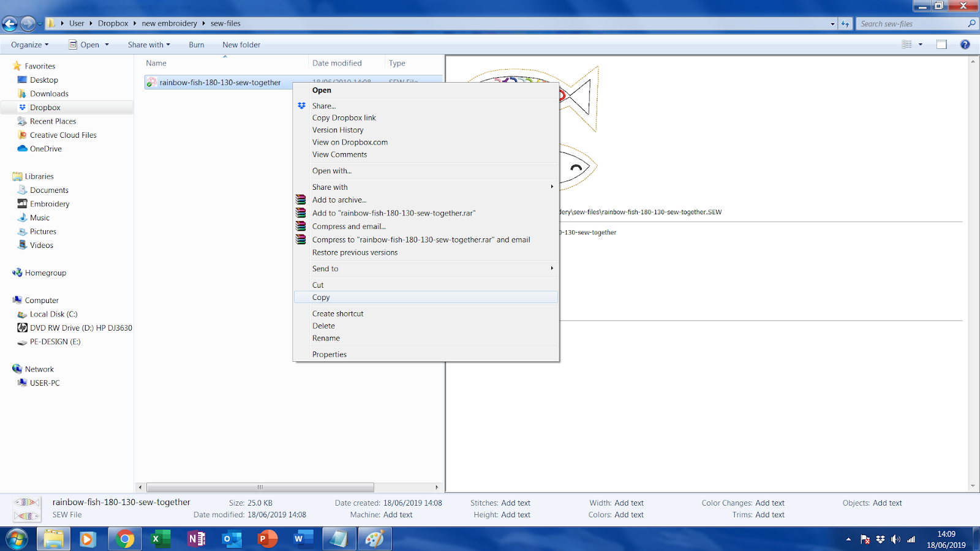
Task: Expand the change view options arrow
Action: click(x=920, y=44)
